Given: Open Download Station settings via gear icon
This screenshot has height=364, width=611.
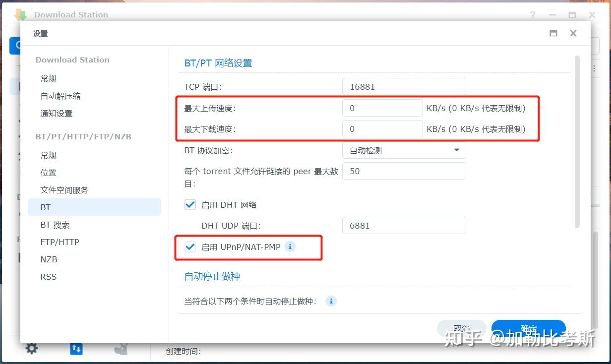Looking at the screenshot, I should click(x=32, y=348).
